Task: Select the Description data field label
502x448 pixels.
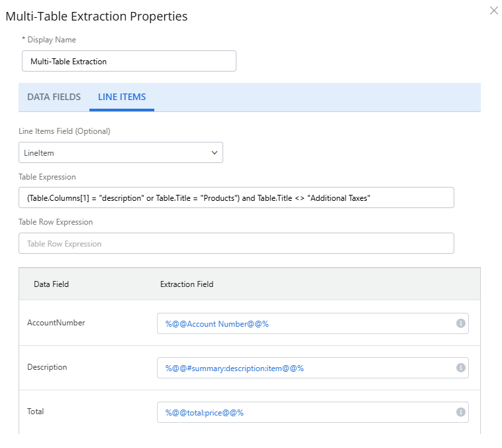Action: pyautogui.click(x=47, y=367)
